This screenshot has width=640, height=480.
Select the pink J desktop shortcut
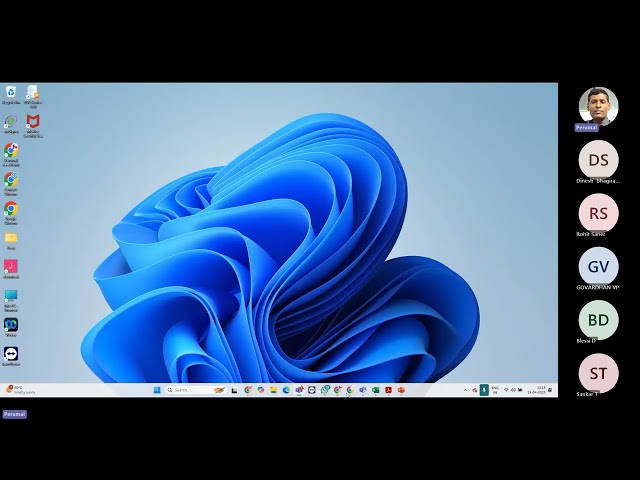pyautogui.click(x=11, y=269)
